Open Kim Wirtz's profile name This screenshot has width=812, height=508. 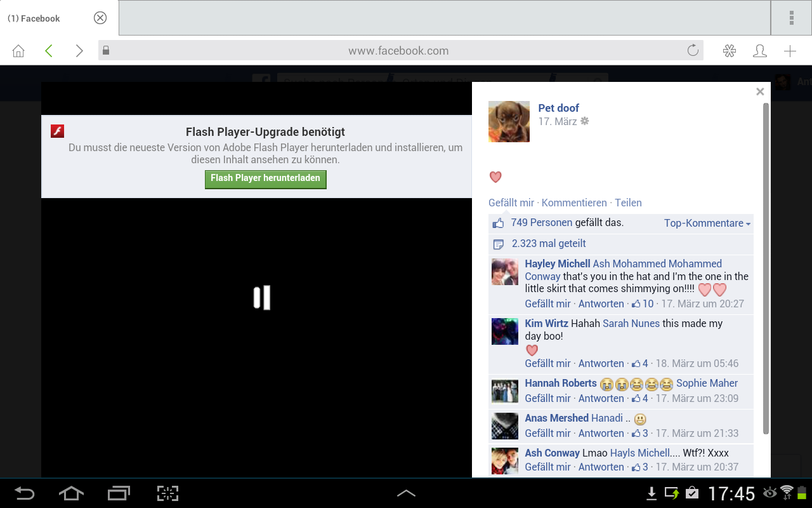tap(546, 323)
